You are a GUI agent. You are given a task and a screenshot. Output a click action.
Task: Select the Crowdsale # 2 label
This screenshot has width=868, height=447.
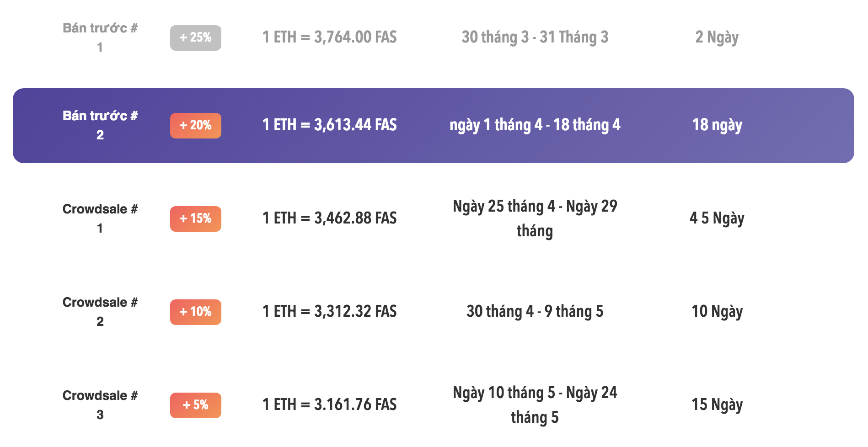(x=100, y=312)
